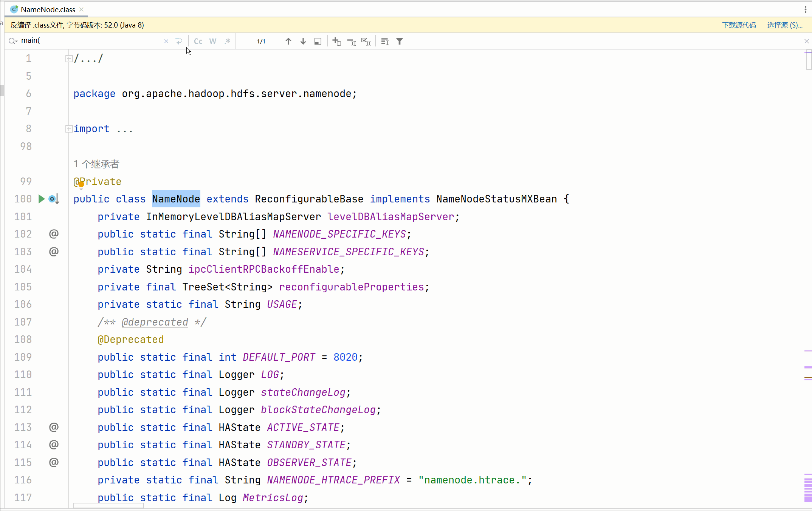Click the download sources link
Viewport: 812px width, 511px height.
(739, 25)
